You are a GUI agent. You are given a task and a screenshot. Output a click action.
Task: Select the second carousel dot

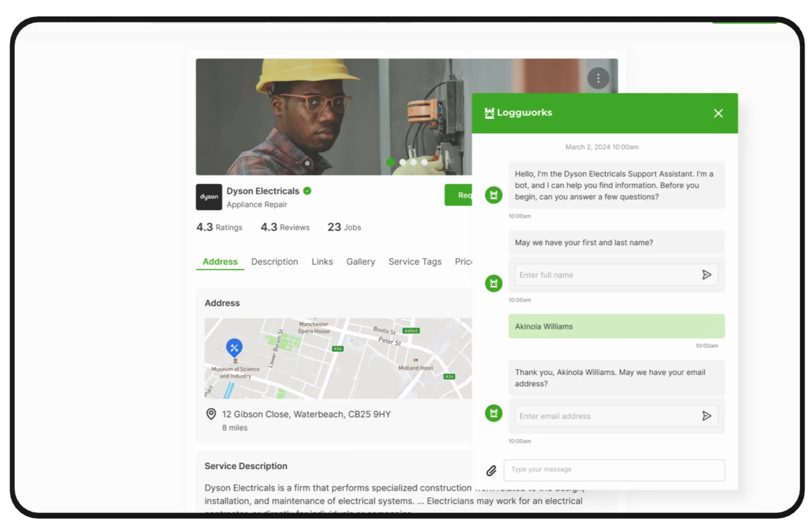pyautogui.click(x=403, y=162)
